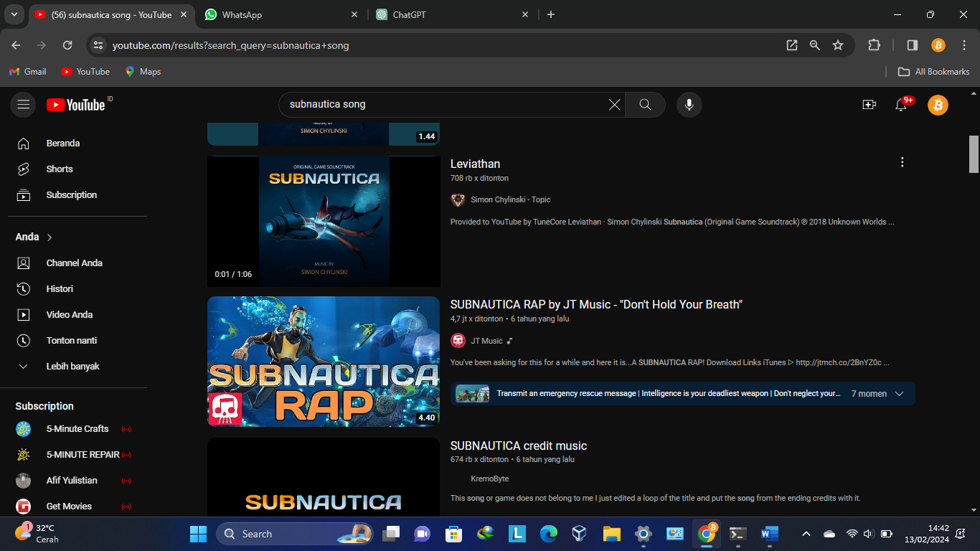Open the three-dot menu for the Leviathan video
This screenshot has height=551, width=980.
(x=902, y=162)
